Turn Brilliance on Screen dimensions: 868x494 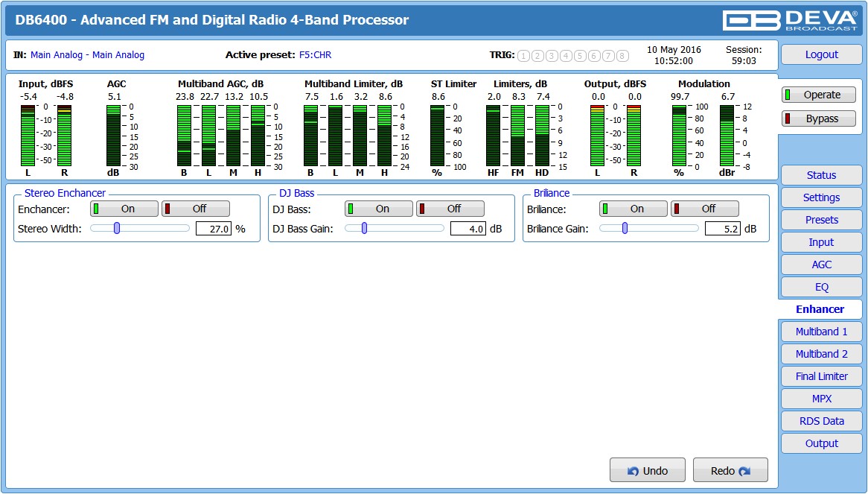pyautogui.click(x=634, y=209)
